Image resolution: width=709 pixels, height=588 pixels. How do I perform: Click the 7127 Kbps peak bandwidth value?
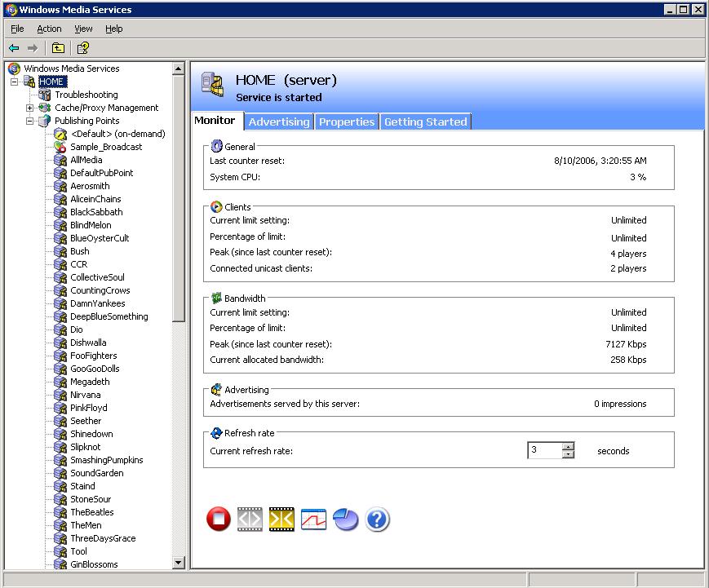(626, 344)
